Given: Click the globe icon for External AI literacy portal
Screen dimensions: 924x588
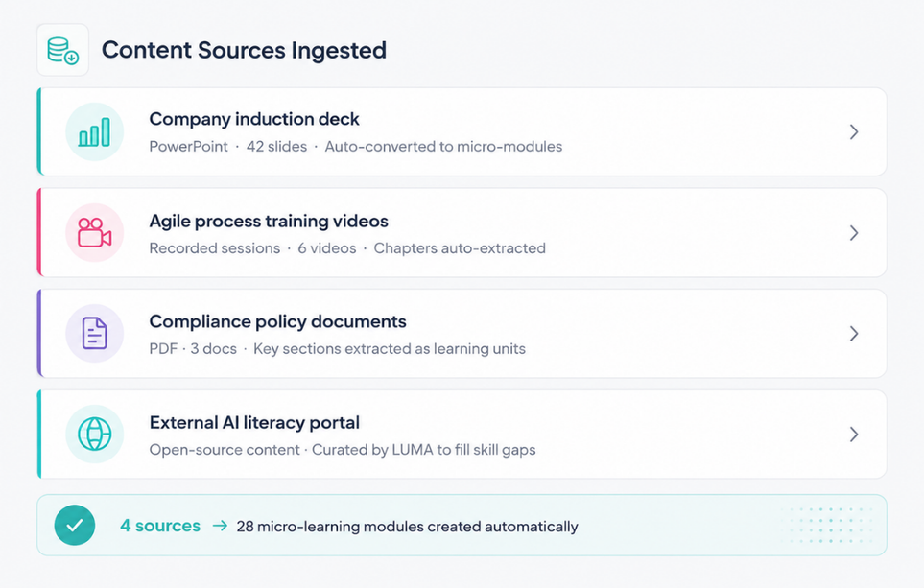Looking at the screenshot, I should point(94,435).
